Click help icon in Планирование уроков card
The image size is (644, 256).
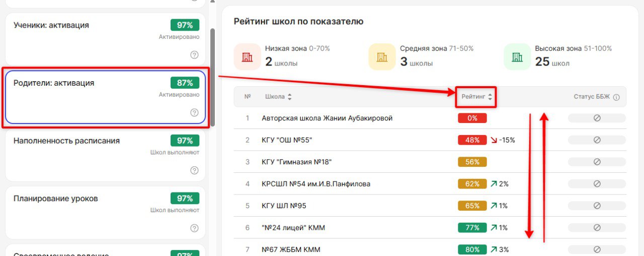(x=194, y=228)
